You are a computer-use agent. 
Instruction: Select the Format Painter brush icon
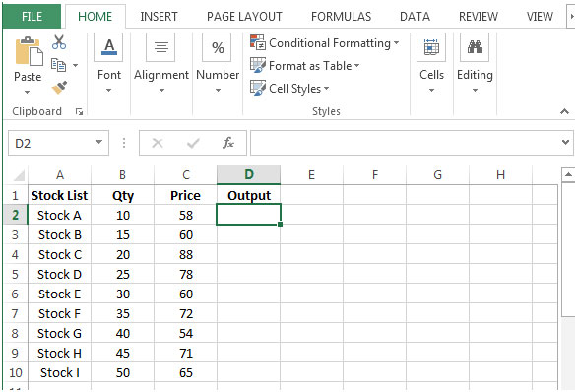59,88
